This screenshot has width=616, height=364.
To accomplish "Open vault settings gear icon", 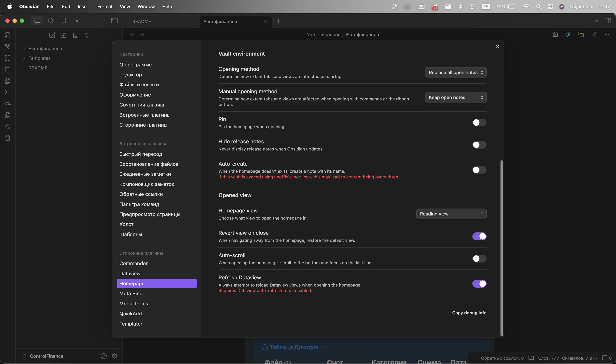I will tap(114, 356).
